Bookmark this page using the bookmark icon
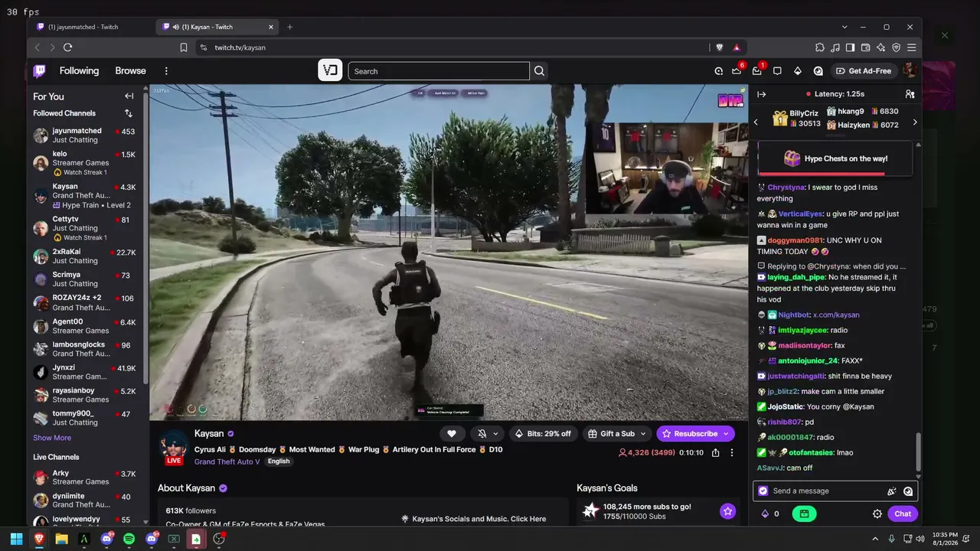The image size is (980, 551). tap(184, 47)
